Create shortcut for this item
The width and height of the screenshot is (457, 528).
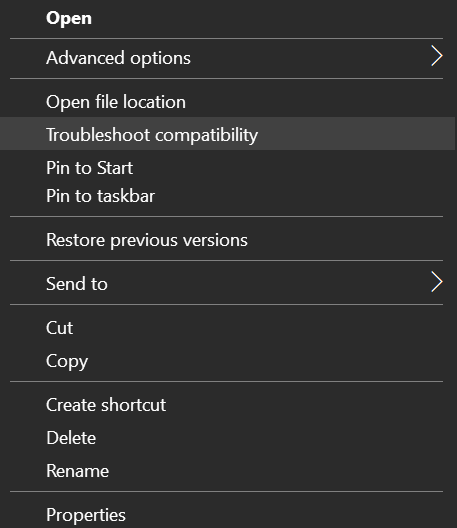click(228, 404)
